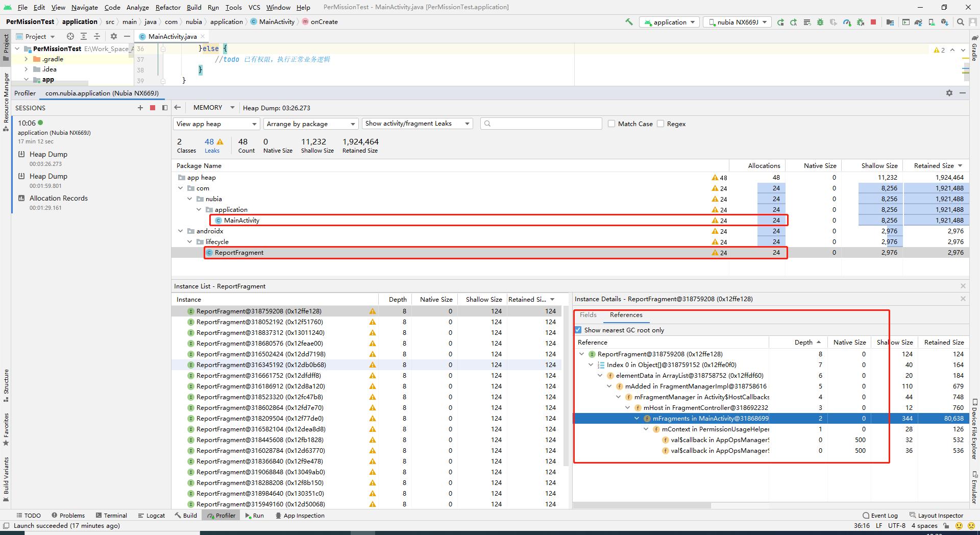Open Search Everywhere magnifier icon

[x=960, y=22]
